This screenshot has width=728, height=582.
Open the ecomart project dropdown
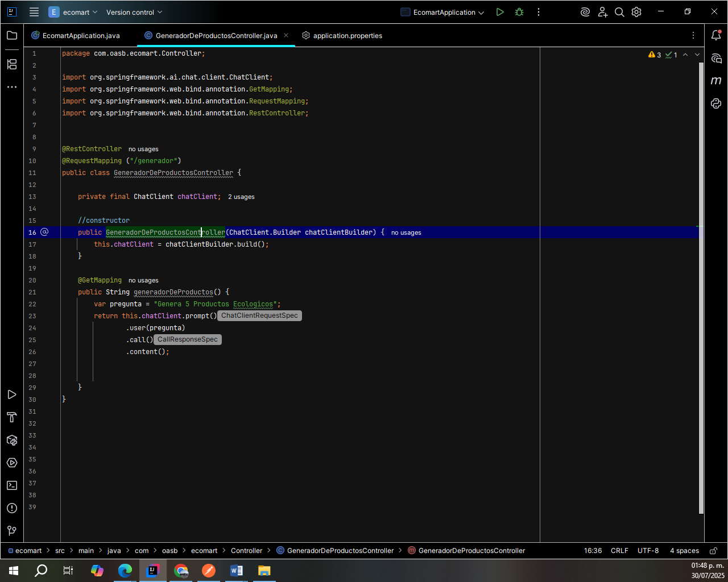73,12
